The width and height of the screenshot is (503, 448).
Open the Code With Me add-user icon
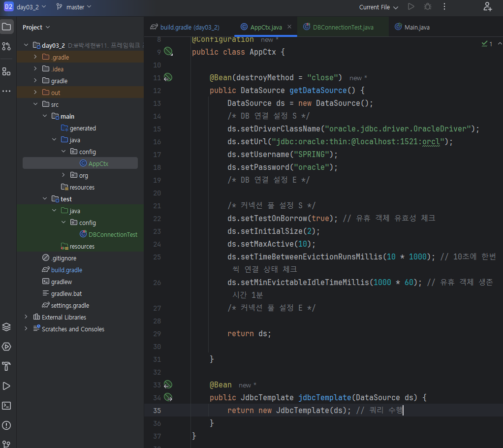point(487,7)
